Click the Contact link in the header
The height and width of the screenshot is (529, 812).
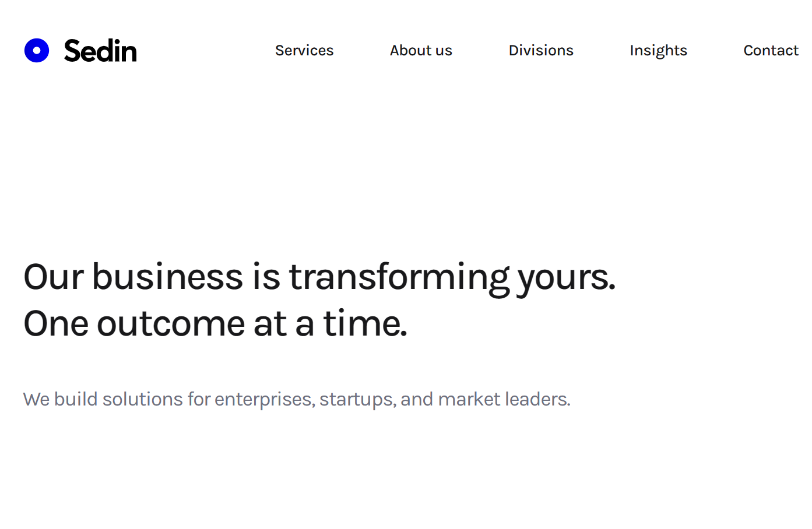(x=771, y=51)
